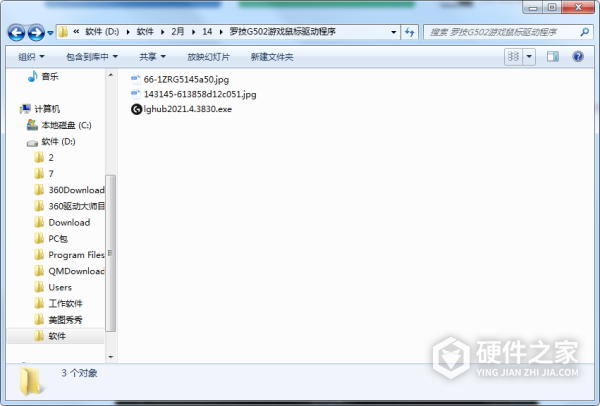Open the 共享 menu
The height and width of the screenshot is (406, 600).
click(152, 57)
